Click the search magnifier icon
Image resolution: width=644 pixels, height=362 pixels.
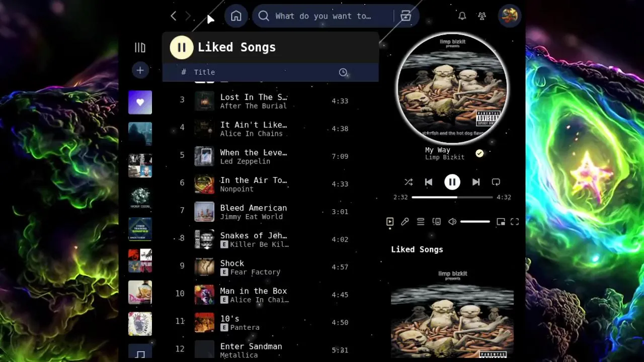pos(264,16)
